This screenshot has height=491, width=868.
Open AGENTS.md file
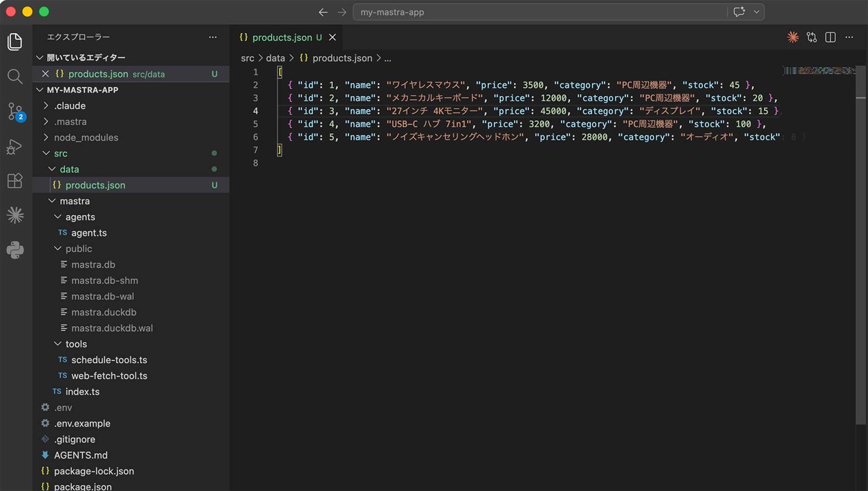click(131, 455)
